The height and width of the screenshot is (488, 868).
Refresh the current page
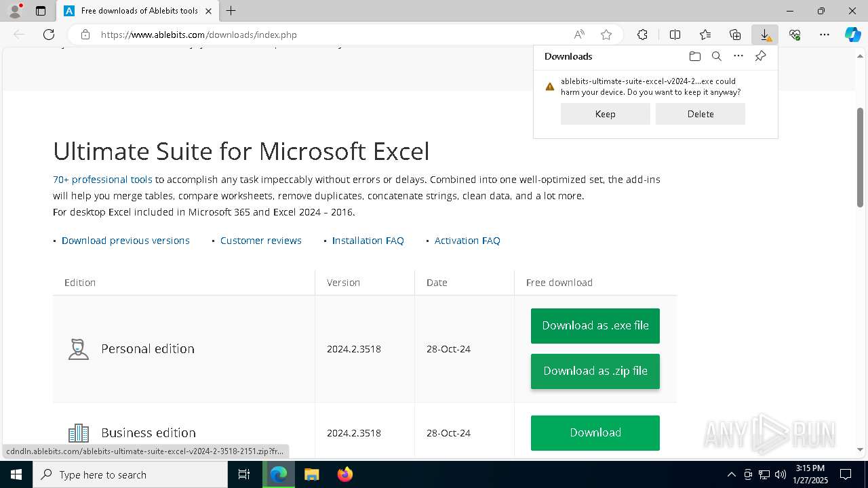pyautogui.click(x=49, y=35)
